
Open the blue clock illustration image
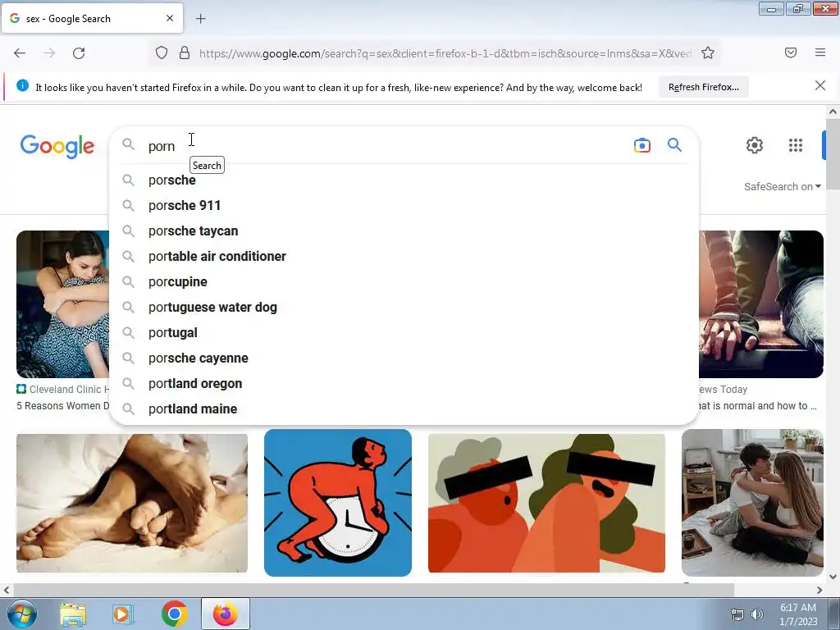[338, 503]
